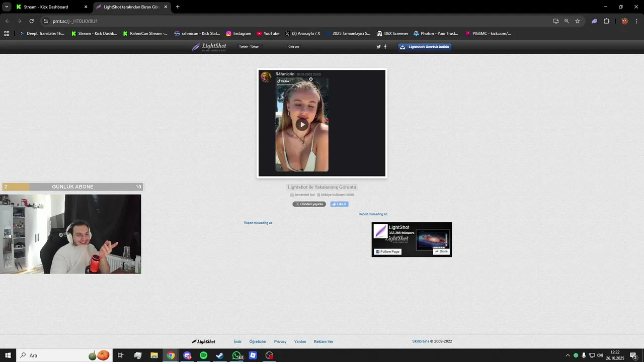Open the Chrome tab search dropdown
This screenshot has height=362, width=644.
(x=7, y=7)
